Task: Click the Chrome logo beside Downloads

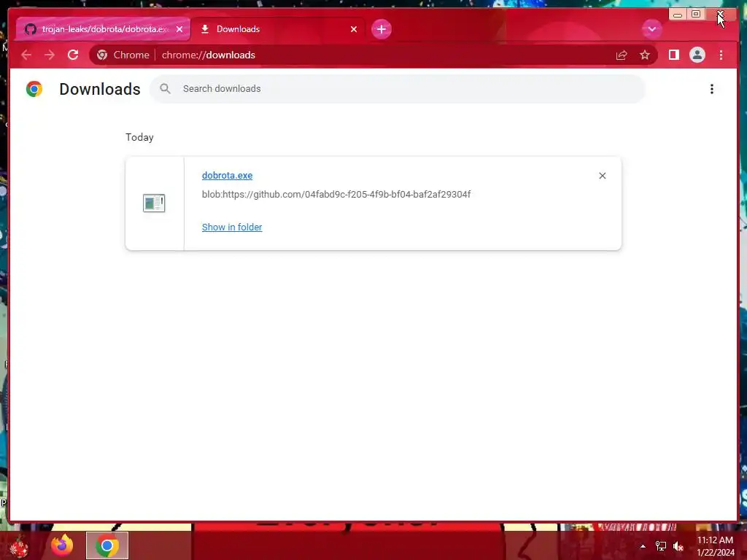Action: click(x=34, y=89)
